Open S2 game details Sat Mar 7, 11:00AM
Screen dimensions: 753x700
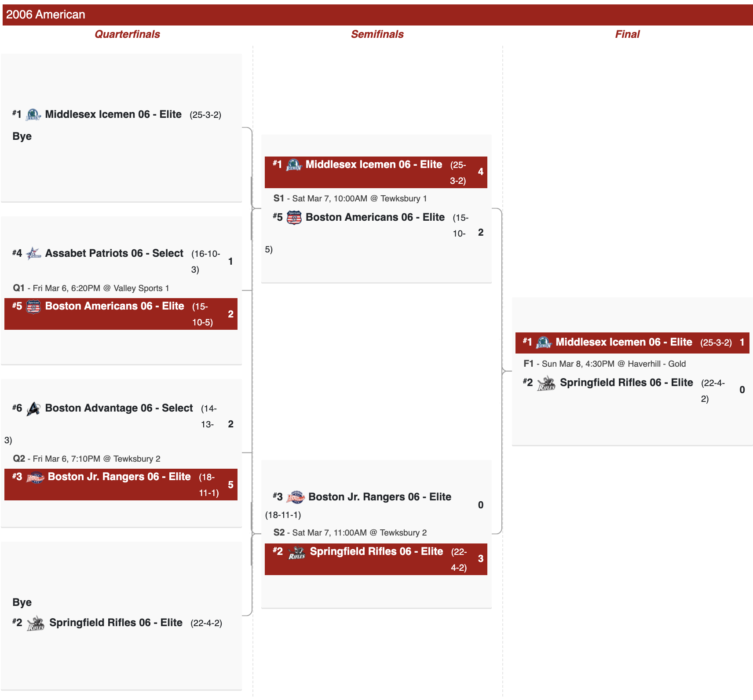(x=350, y=532)
